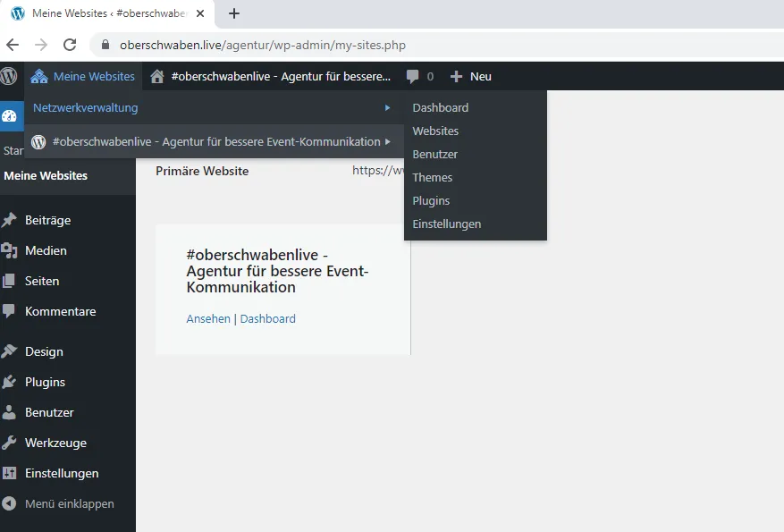
Task: Open #oberschwabenlive site title in admin bar
Action: (281, 77)
